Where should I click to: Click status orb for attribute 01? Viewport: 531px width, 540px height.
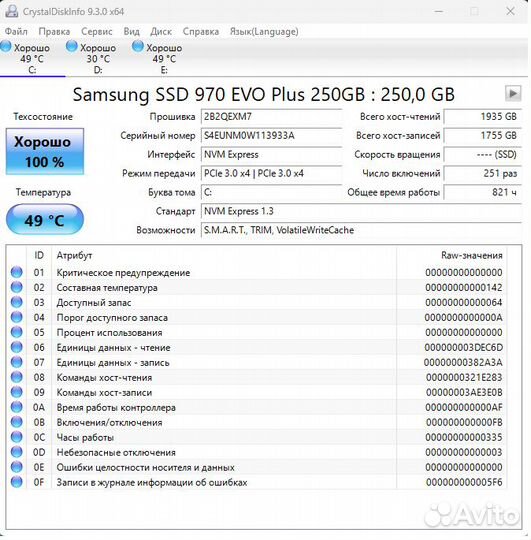coord(16,272)
